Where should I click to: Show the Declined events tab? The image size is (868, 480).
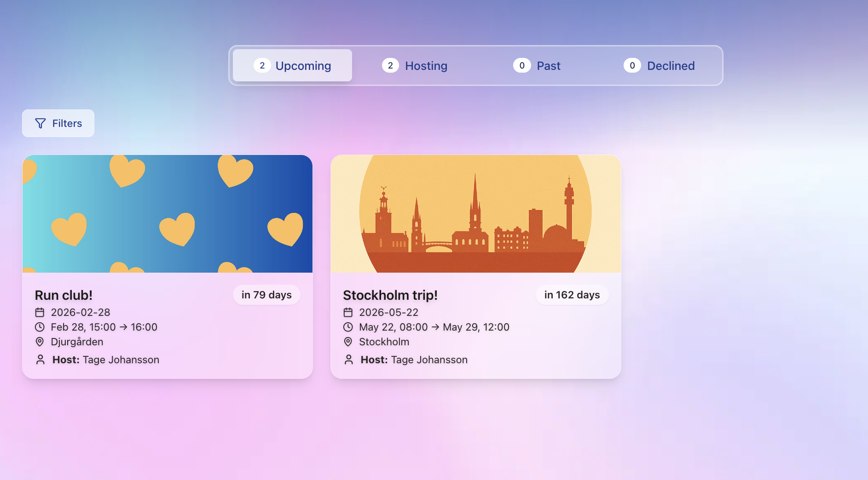pos(659,66)
